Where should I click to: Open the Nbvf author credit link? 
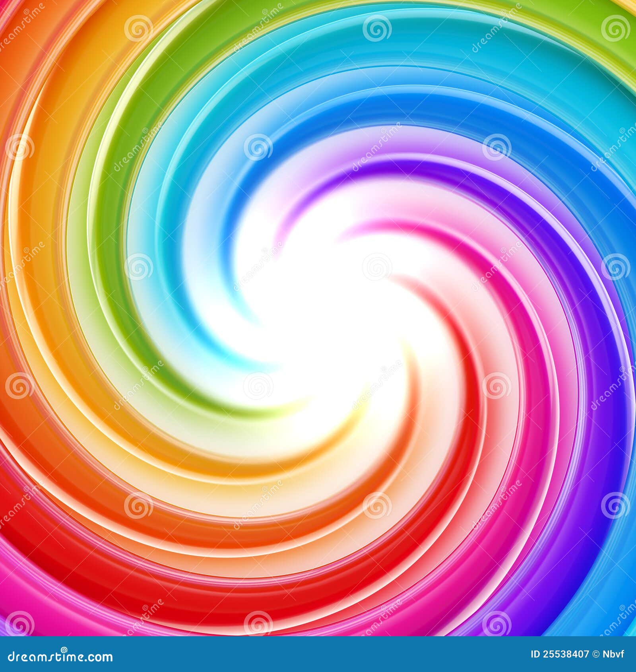(614, 654)
